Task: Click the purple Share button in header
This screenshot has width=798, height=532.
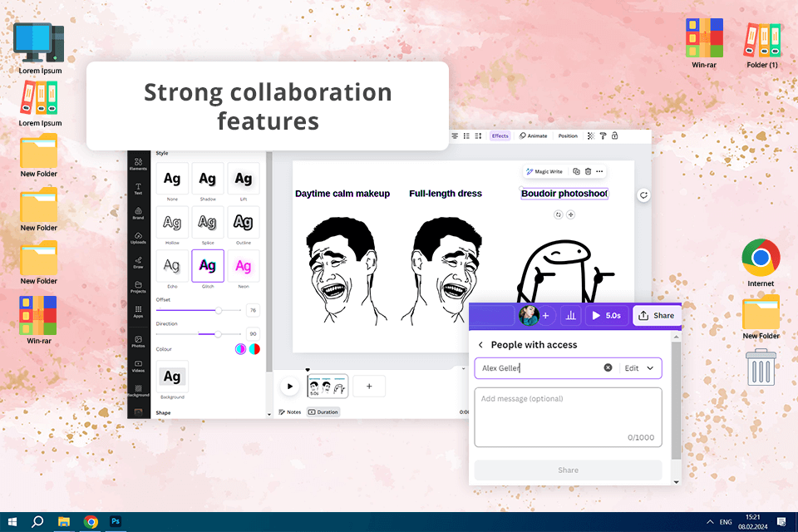Action: (x=657, y=316)
